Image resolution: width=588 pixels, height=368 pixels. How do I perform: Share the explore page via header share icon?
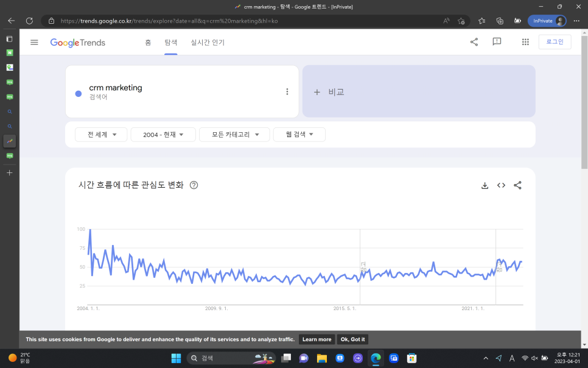point(474,41)
